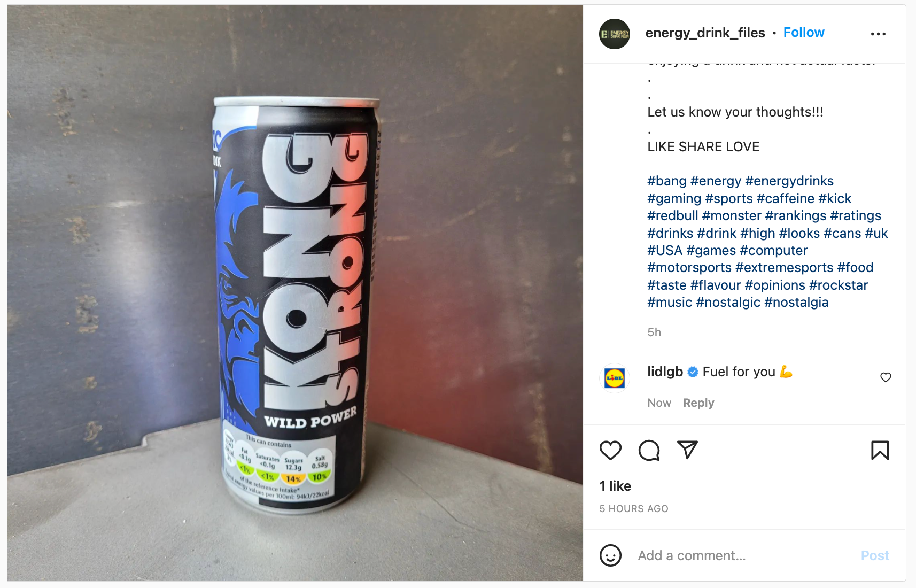The height and width of the screenshot is (588, 916).
Task: Click into the Add a comment field
Action: coord(743,556)
